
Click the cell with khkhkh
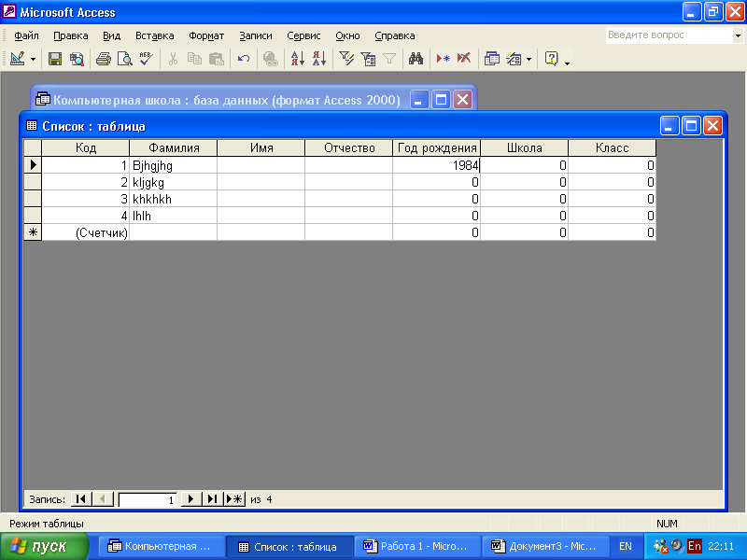pos(174,199)
